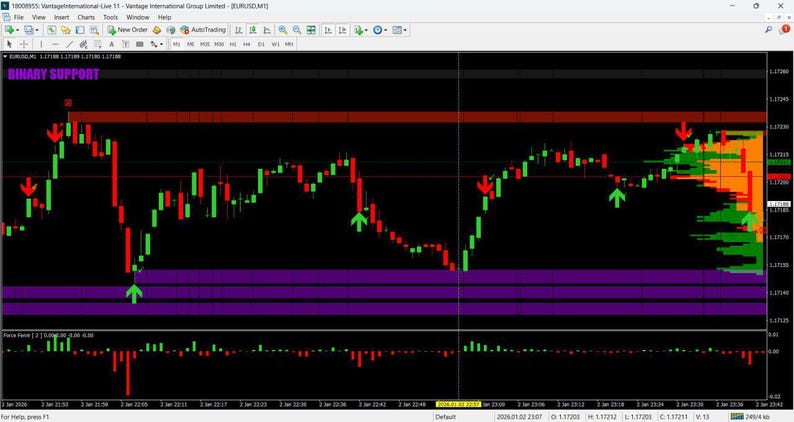The width and height of the screenshot is (794, 422).
Task: Expand the Profiles dropdown arrow
Action: pos(36,30)
